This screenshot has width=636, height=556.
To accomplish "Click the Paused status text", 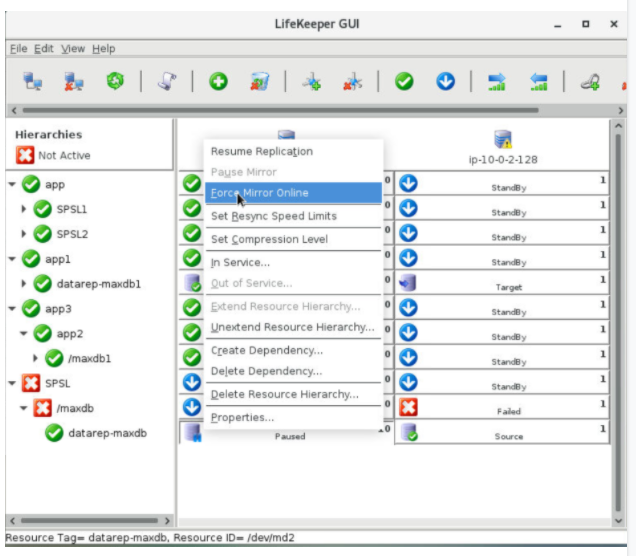I will point(290,436).
